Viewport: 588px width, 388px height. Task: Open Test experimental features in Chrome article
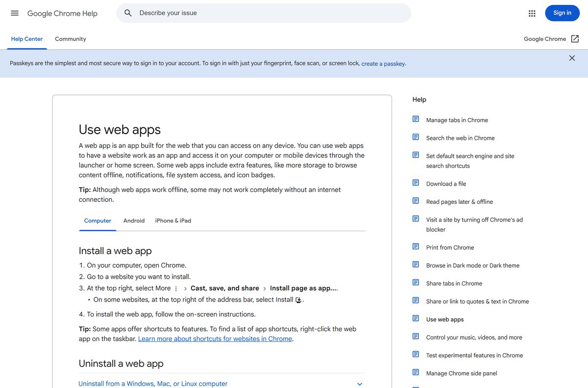click(x=474, y=355)
